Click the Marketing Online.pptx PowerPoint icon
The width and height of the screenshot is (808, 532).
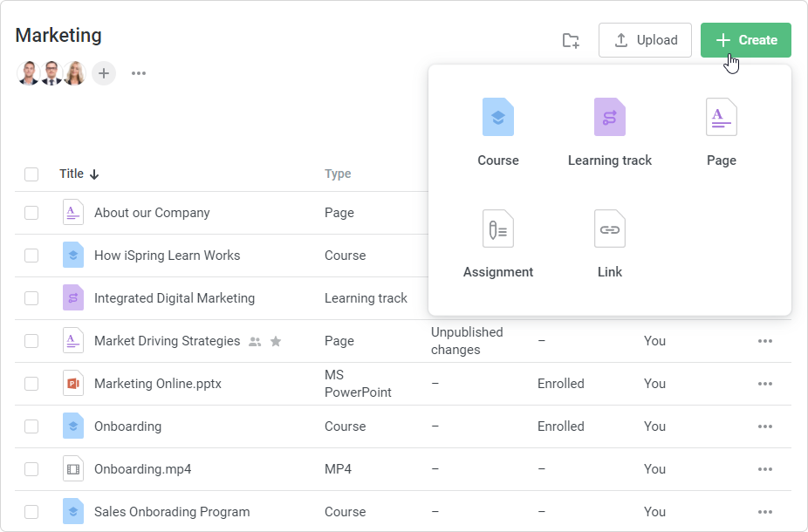tap(73, 384)
